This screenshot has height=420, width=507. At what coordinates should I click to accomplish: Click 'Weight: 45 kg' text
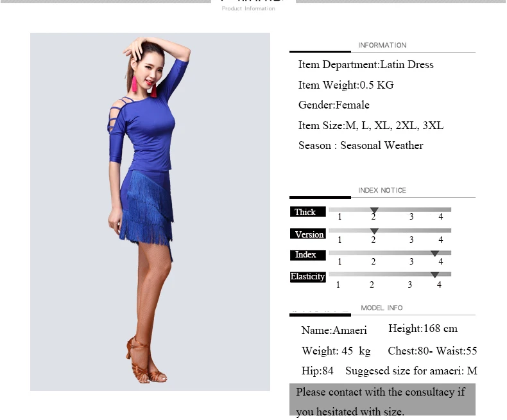(336, 351)
